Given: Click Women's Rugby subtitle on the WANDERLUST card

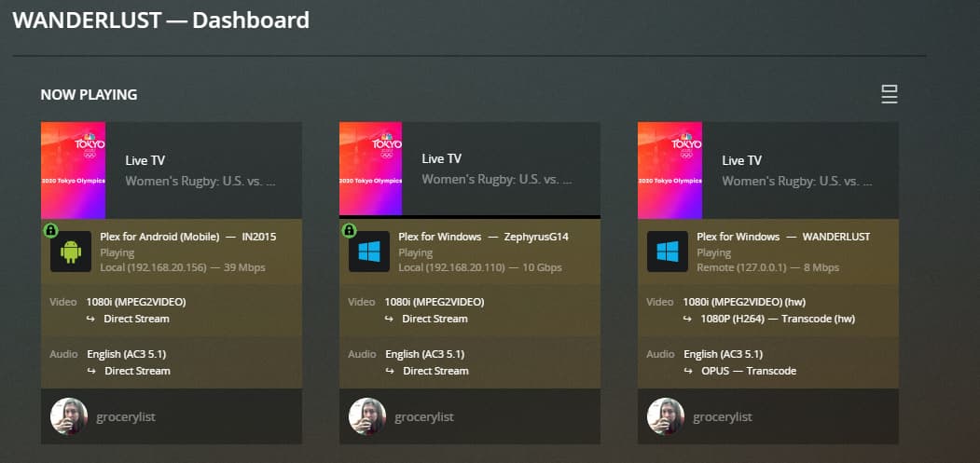Looking at the screenshot, I should pyautogui.click(x=797, y=182).
